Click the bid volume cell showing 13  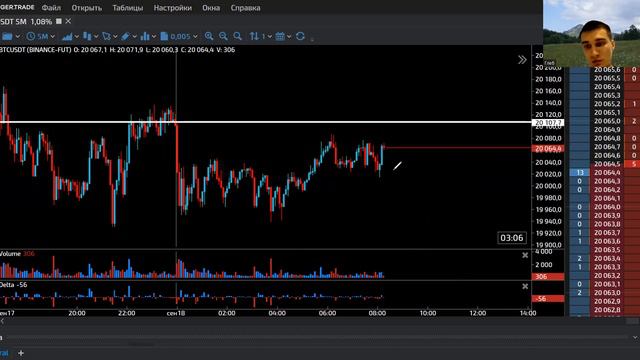pos(580,173)
